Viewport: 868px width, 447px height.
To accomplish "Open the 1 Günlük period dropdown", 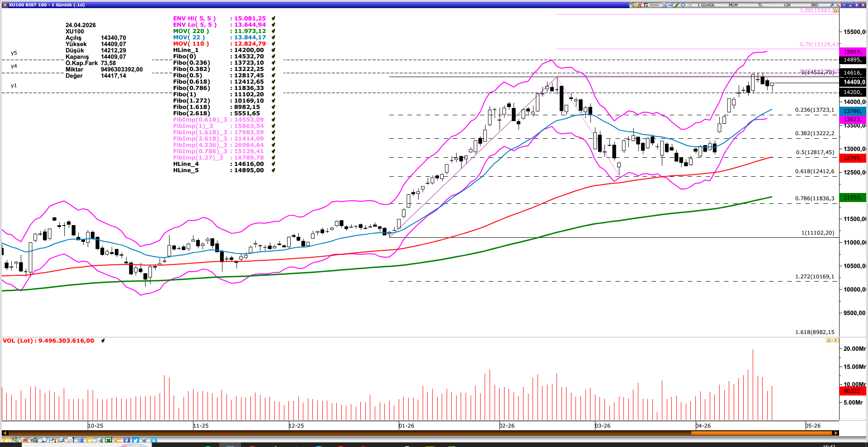I will [706, 5].
